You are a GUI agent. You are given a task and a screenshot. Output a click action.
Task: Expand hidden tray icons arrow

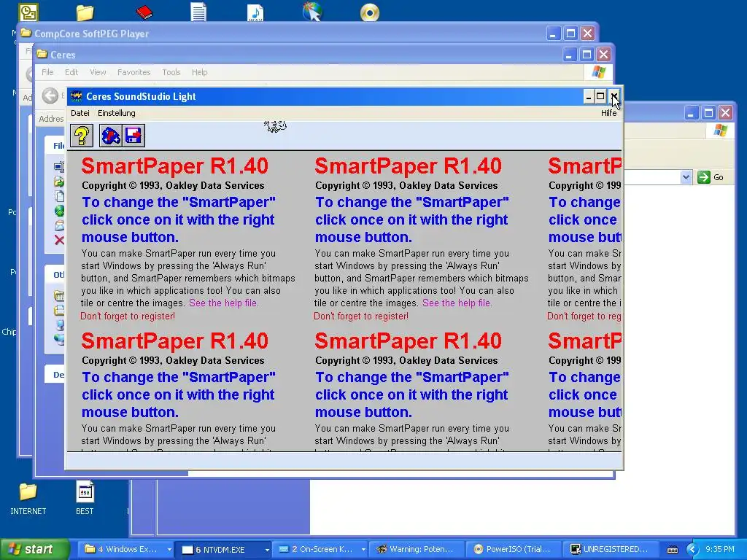pyautogui.click(x=692, y=550)
